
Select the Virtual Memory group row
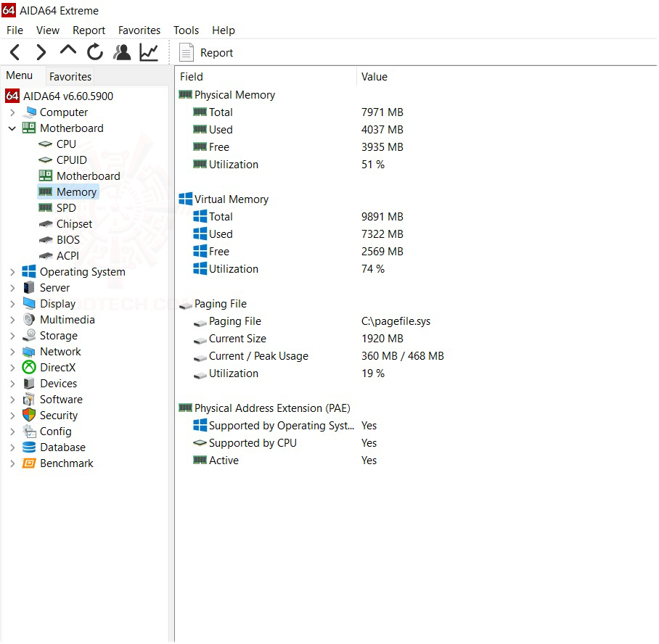pos(231,199)
